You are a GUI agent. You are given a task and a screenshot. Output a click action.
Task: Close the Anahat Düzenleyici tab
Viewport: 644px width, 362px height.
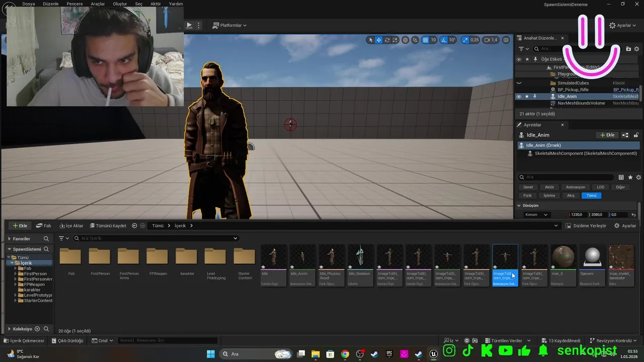tap(562, 38)
